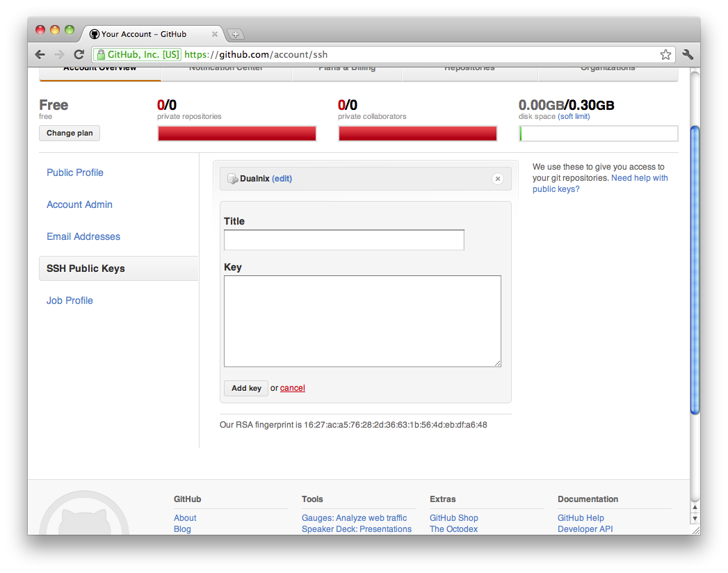This screenshot has height=573, width=728.
Task: Click the Change plan button
Action: pos(70,134)
